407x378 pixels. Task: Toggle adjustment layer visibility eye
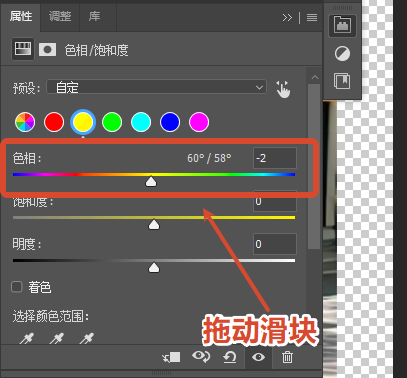[x=259, y=357]
